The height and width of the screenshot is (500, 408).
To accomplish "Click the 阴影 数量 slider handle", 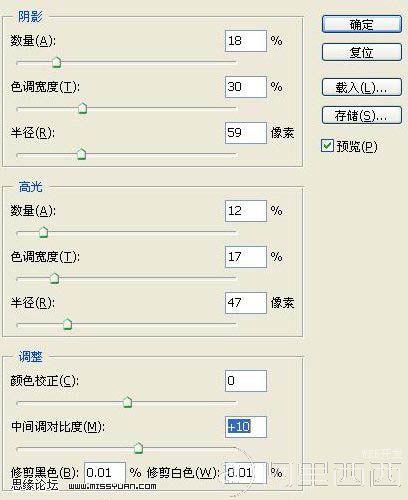I will (x=57, y=62).
